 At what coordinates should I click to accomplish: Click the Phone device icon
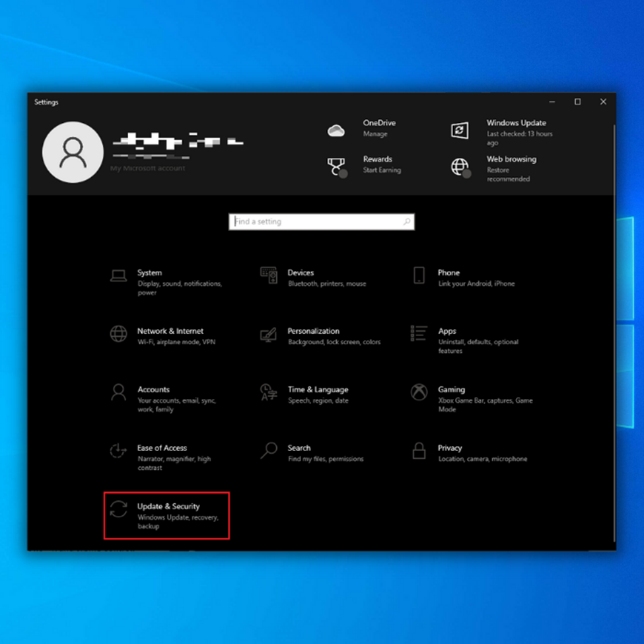pos(419,275)
